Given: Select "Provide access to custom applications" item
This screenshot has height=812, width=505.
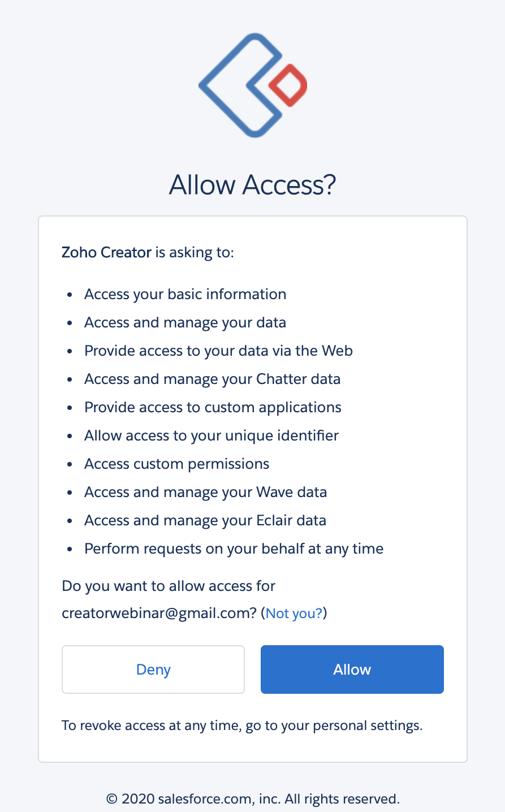Looking at the screenshot, I should click(x=213, y=408).
